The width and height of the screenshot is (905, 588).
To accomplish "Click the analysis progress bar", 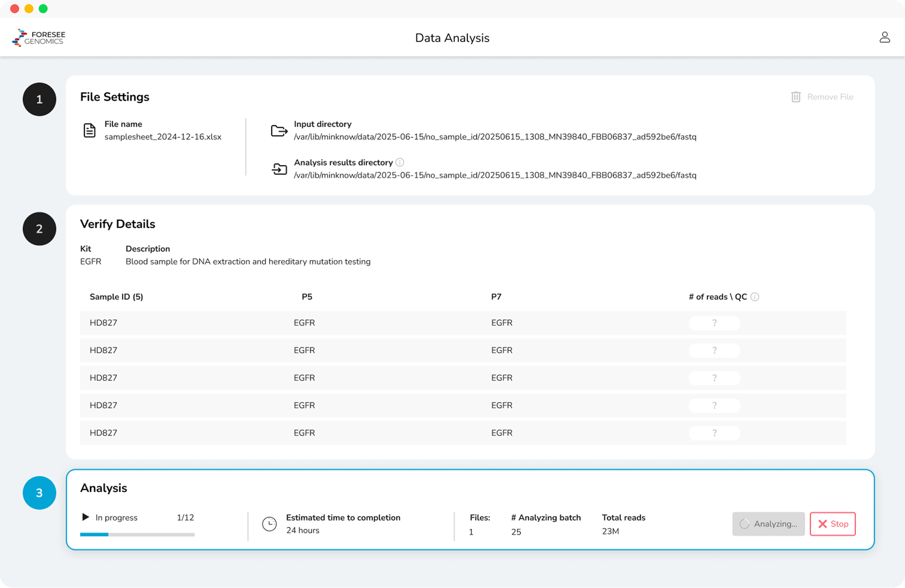I will 137,534.
